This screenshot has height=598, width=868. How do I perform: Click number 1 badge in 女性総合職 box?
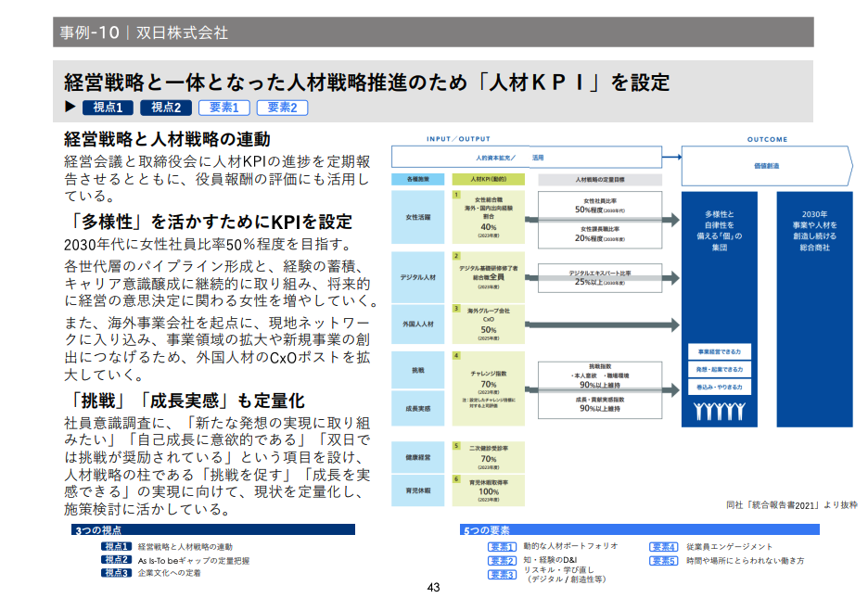(x=456, y=196)
